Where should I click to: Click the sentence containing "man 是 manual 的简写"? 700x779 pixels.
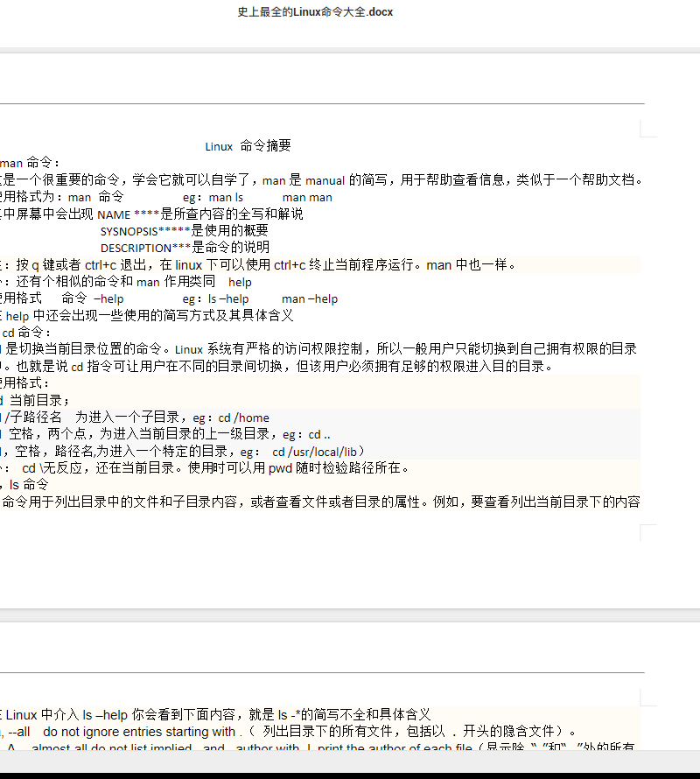click(x=321, y=179)
